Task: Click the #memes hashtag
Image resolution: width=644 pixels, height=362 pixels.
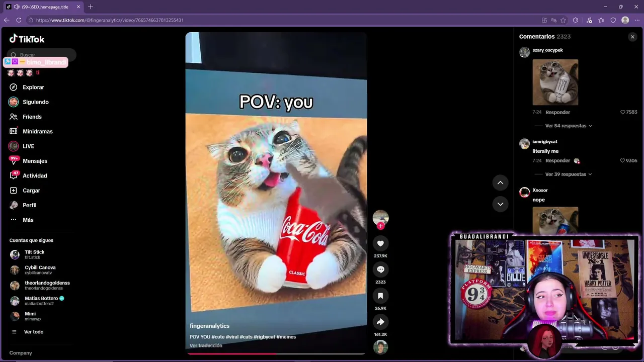Action: tap(286, 337)
